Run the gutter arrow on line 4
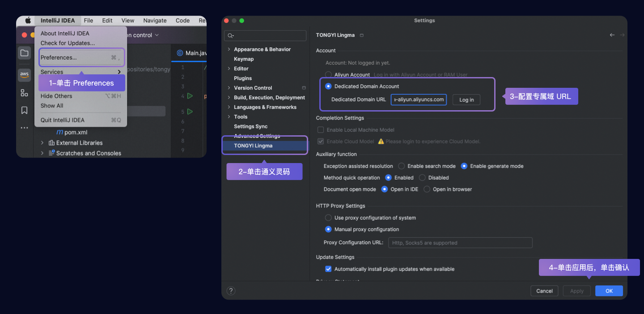This screenshot has height=314, width=644. coord(190,96)
